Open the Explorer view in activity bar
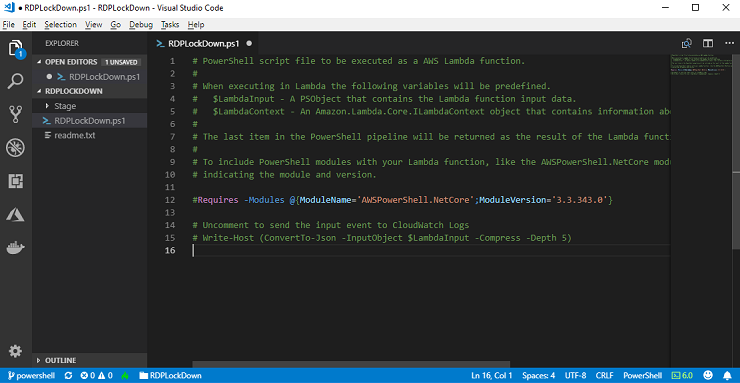Screen dimensions: 740x383 coord(16,48)
